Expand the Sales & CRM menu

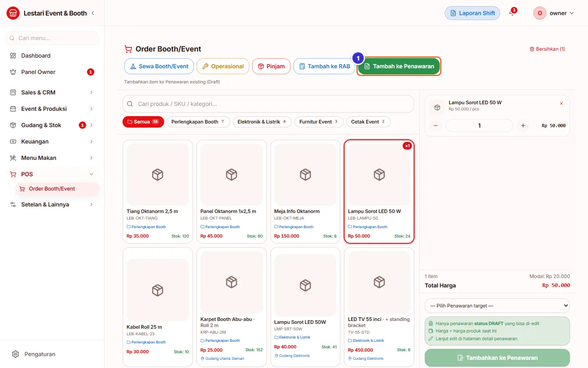[91, 92]
